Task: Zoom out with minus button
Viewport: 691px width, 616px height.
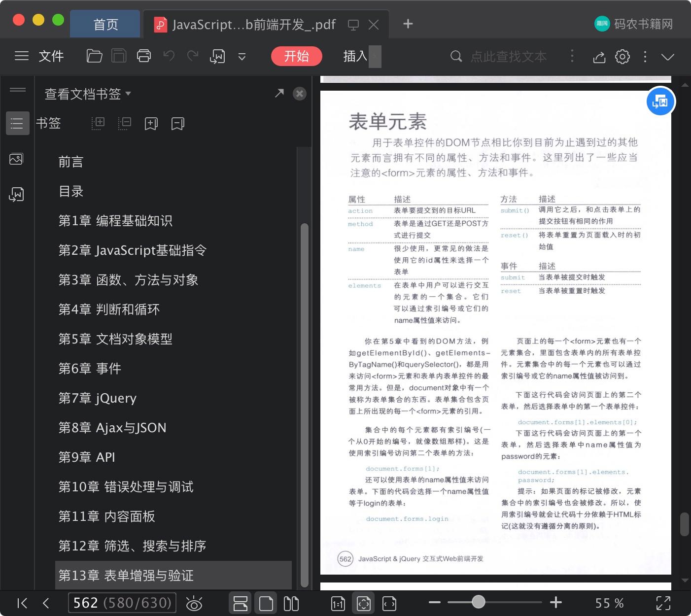Action: click(x=434, y=603)
